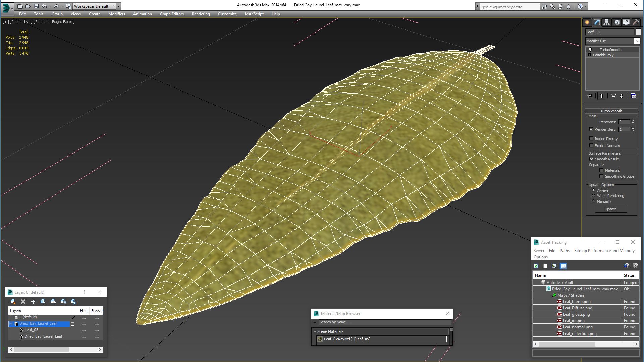Toggle Smooth Result checkbox on TurboSmooth
Viewport: 644px width, 362px height.
(x=591, y=159)
